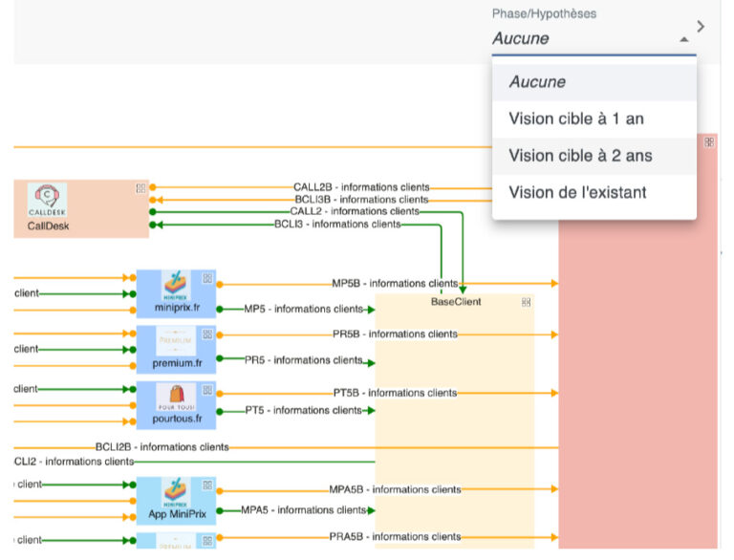This screenshot has height=560, width=734.
Task: Collapse the Phase/Hypothèses dropdown arrow
Action: (684, 39)
